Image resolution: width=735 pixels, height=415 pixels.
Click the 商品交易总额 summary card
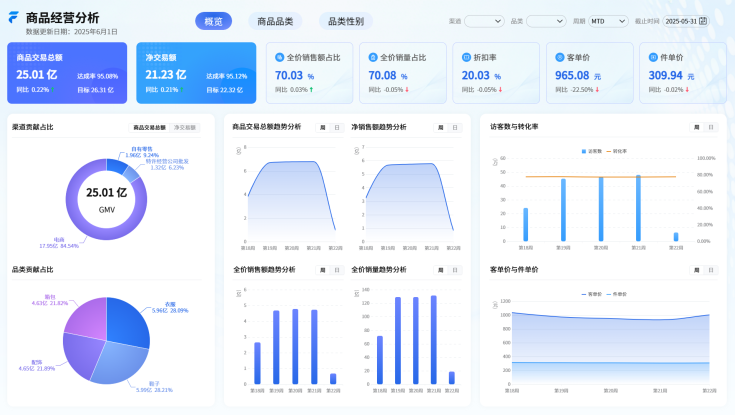[67, 73]
